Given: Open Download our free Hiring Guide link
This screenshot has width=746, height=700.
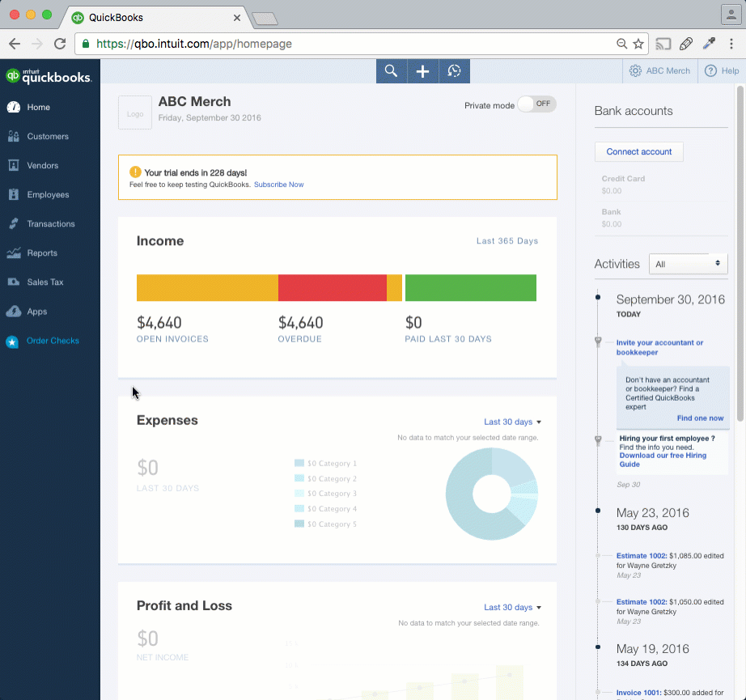Looking at the screenshot, I should (x=663, y=460).
